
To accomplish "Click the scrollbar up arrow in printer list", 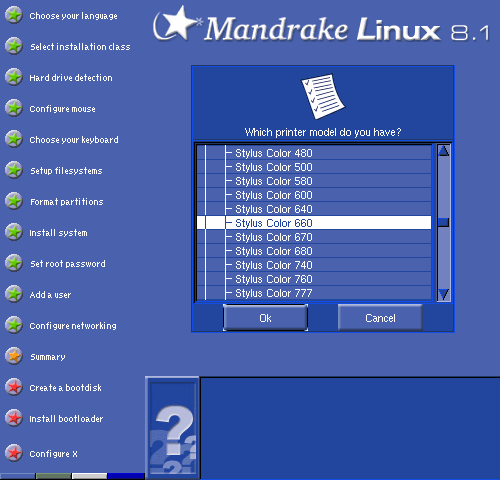I will click(444, 150).
